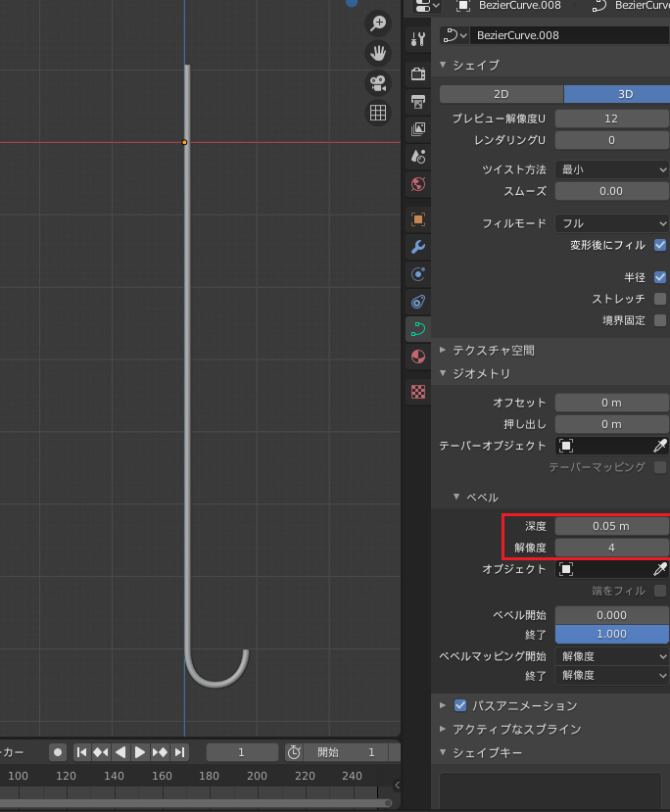This screenshot has height=812, width=670.
Task: Click the bevel 終了 factor slider
Action: [x=612, y=634]
